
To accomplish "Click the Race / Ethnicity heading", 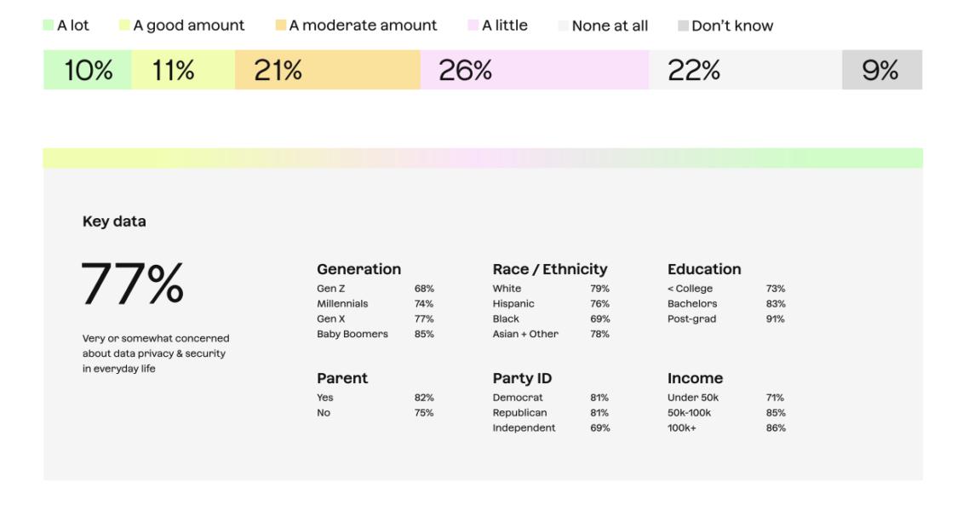I will click(549, 269).
